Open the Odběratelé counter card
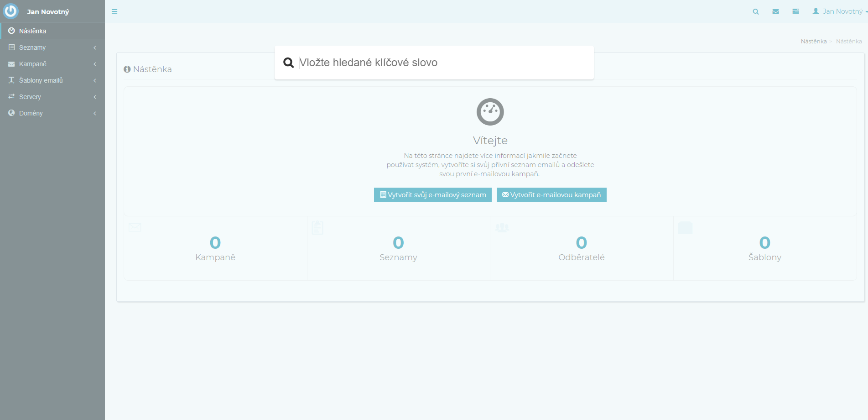The width and height of the screenshot is (868, 420). [582, 248]
